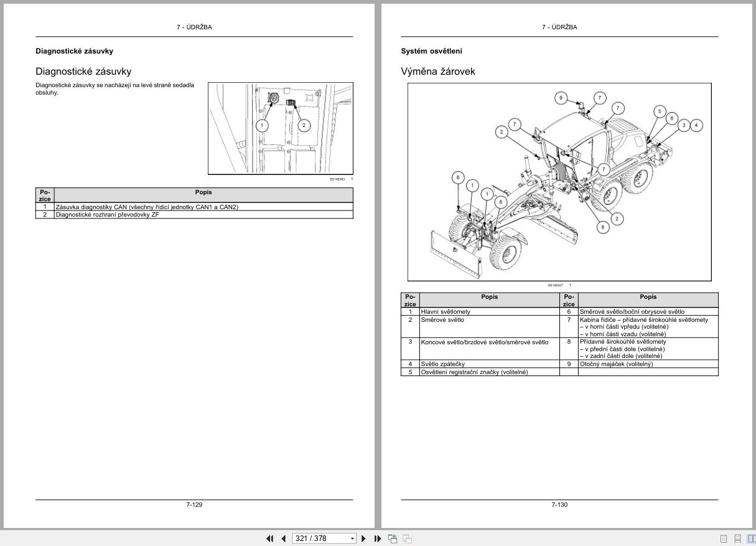Click the greyed-out next view icon
This screenshot has width=756, height=546.
pos(407,539)
